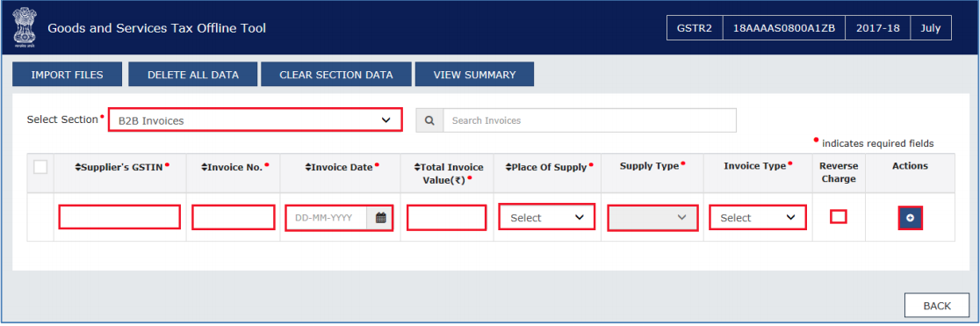Sort by Total Invoice Value column
This screenshot has width=980, height=326.
click(448, 173)
